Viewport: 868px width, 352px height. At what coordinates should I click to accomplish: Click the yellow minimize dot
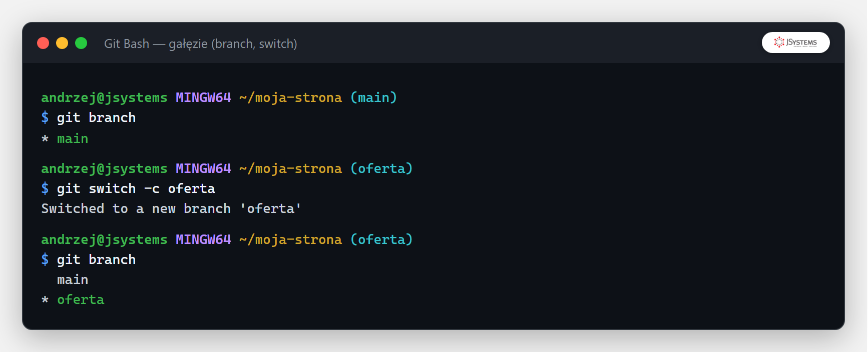tap(62, 43)
